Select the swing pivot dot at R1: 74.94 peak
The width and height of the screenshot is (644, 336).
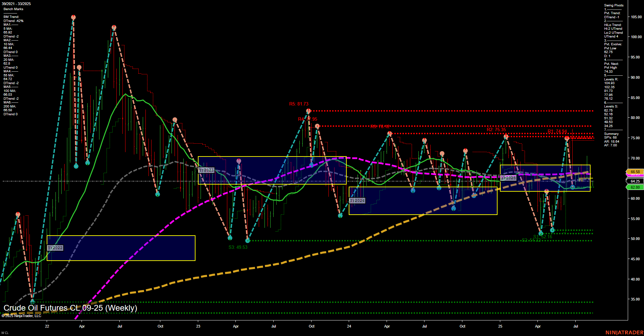567,138
